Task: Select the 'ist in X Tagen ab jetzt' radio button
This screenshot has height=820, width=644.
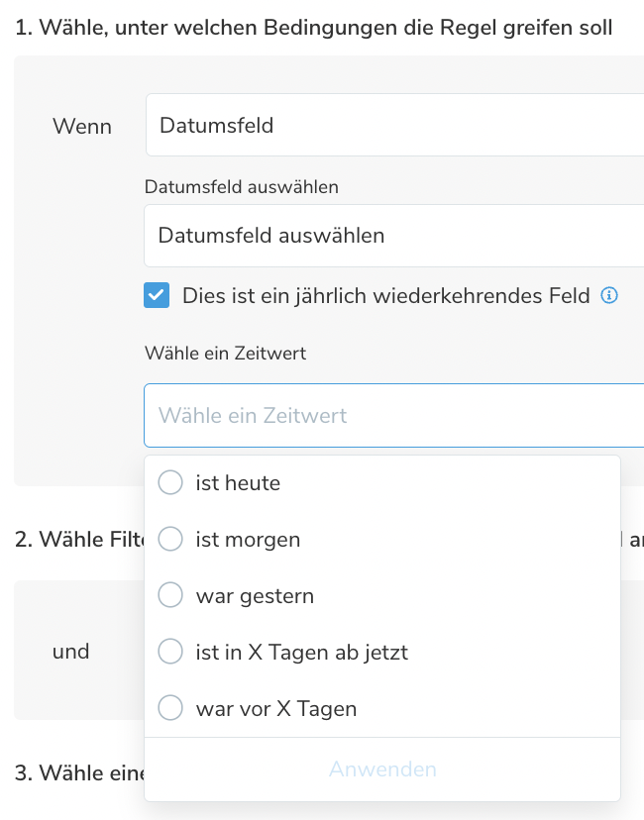Action: tap(170, 653)
